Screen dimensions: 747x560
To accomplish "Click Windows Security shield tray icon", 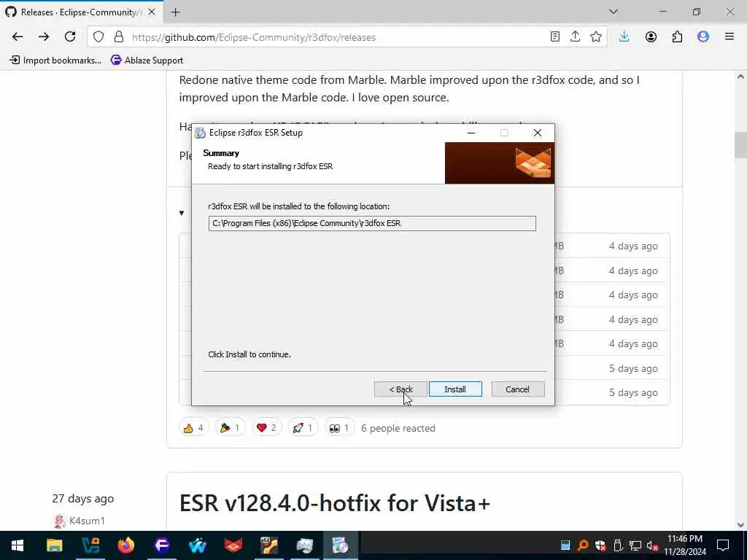I will pyautogui.click(x=600, y=545).
